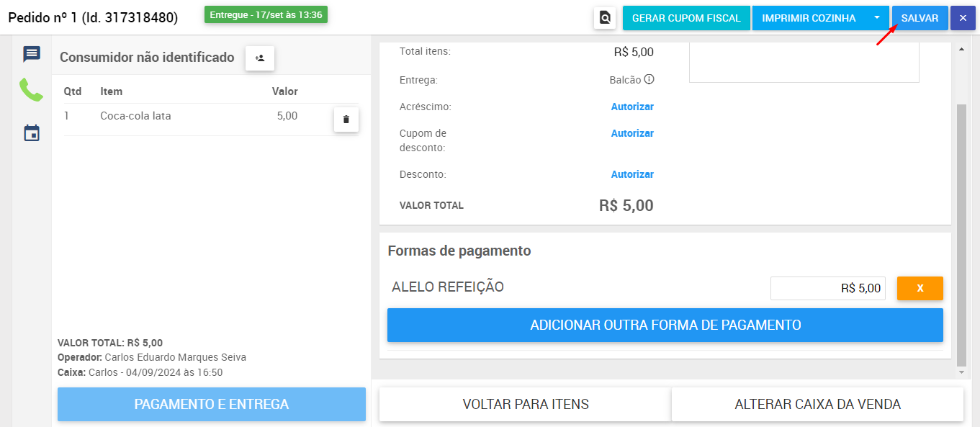Screen dimensions: 980x427
Task: Authorize the Acréscimo link
Action: [632, 107]
